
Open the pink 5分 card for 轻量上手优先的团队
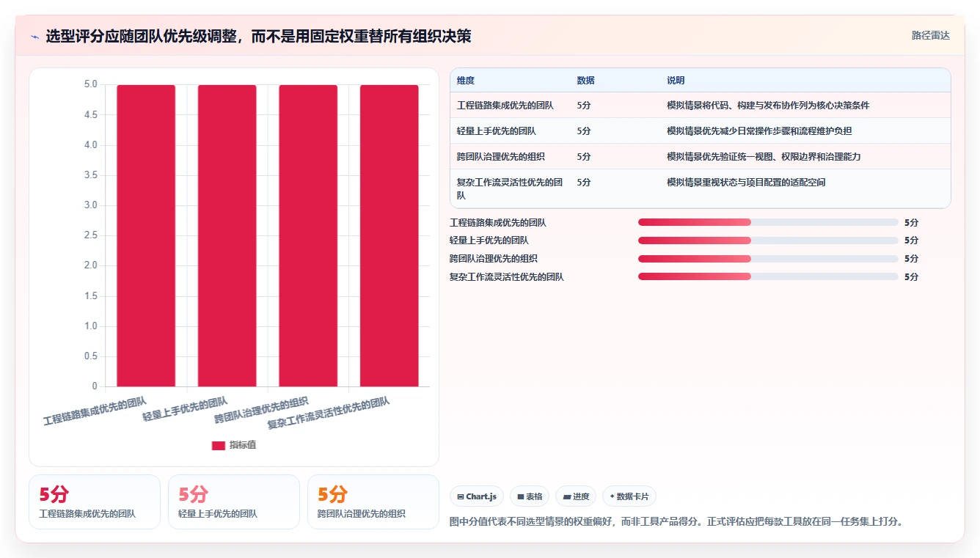point(234,502)
